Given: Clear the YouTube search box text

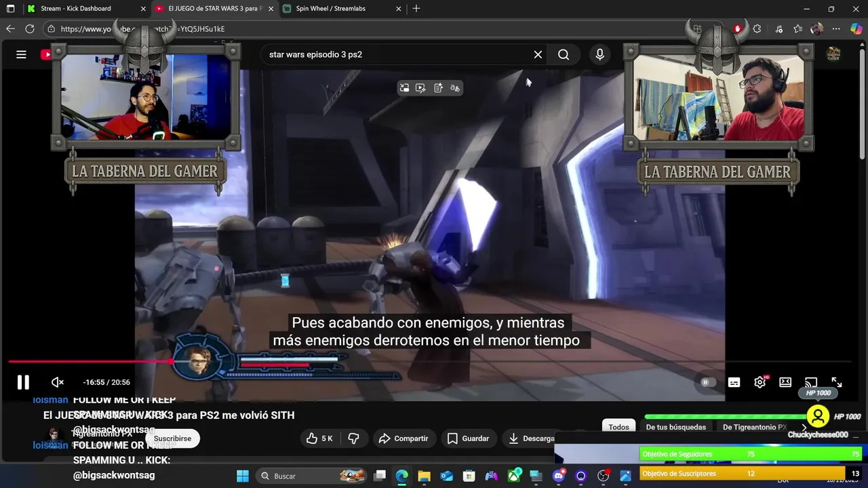Looking at the screenshot, I should pyautogui.click(x=538, y=54).
